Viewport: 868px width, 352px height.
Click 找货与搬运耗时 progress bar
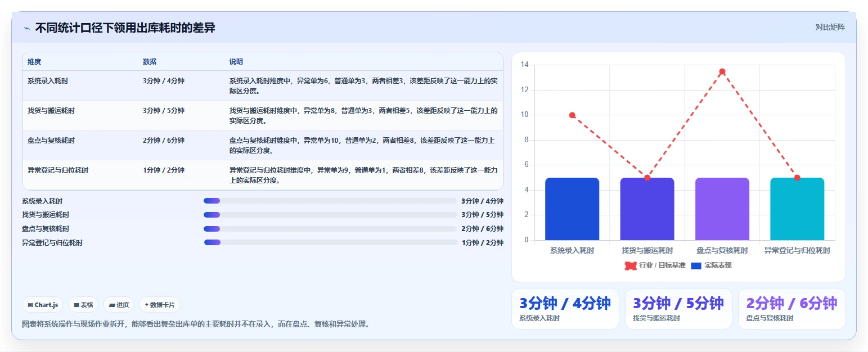click(330, 215)
